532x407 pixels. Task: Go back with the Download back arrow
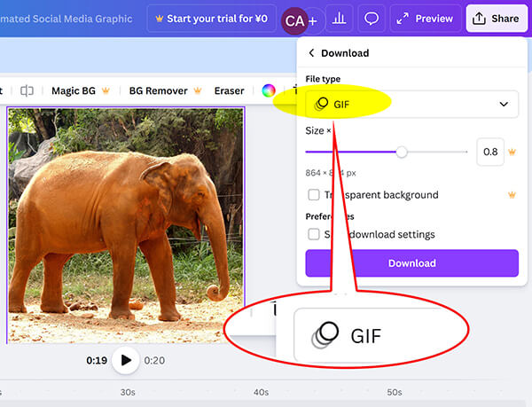tap(311, 53)
